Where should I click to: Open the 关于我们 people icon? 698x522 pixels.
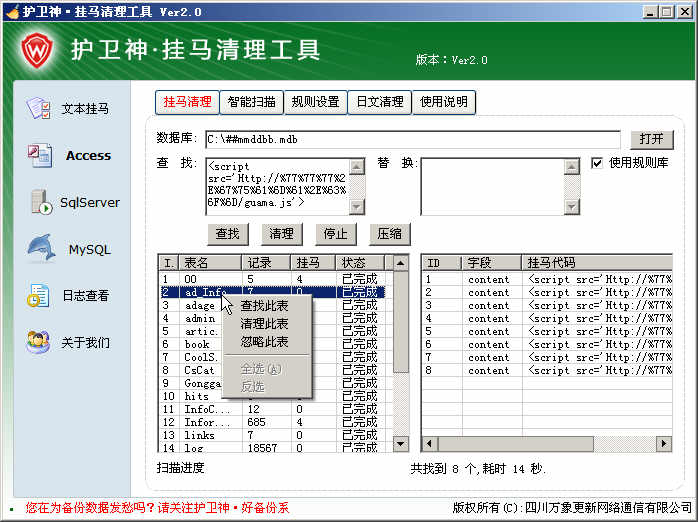coord(38,342)
